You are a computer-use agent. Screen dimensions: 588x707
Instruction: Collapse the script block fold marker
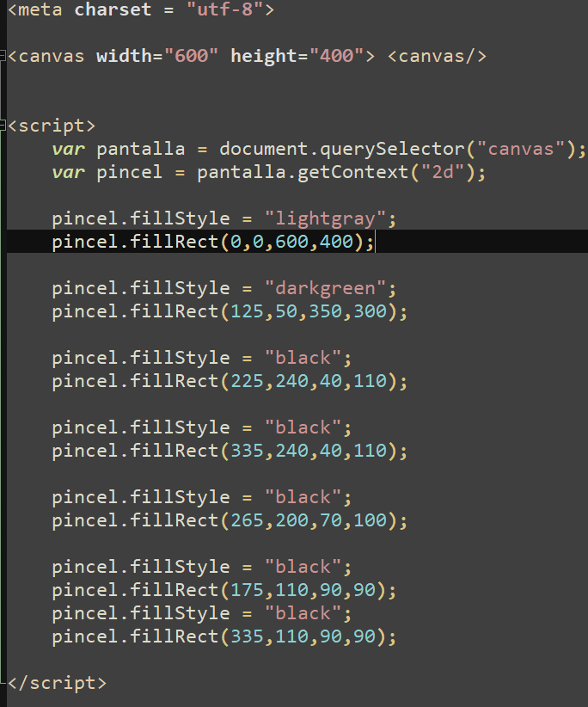(x=3, y=126)
